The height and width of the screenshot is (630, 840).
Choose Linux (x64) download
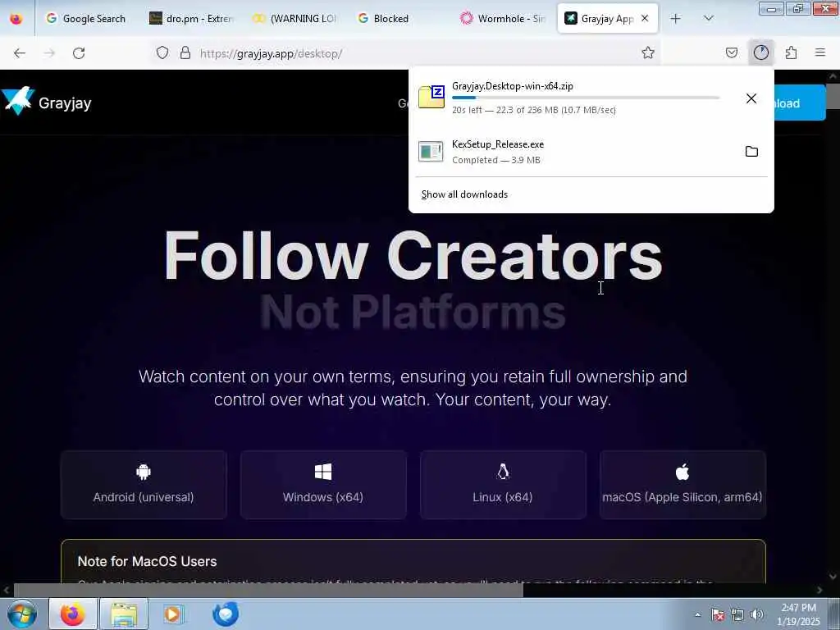click(503, 485)
